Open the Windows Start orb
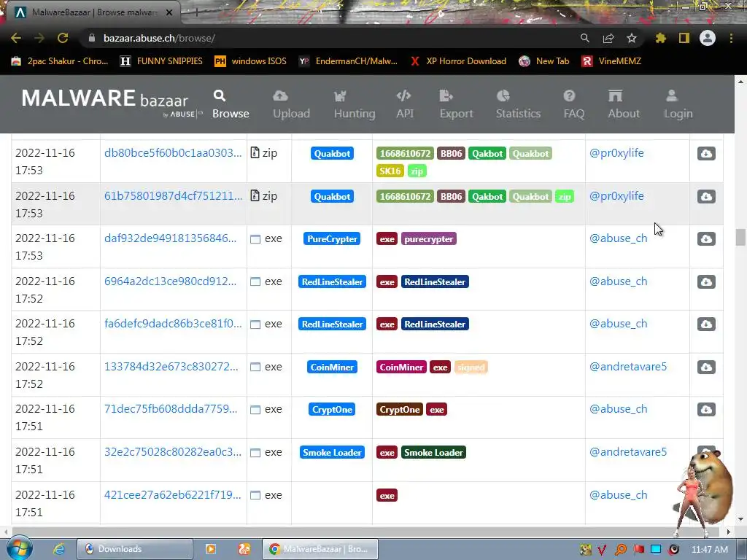Screen dimensions: 747x560 [x=20, y=548]
